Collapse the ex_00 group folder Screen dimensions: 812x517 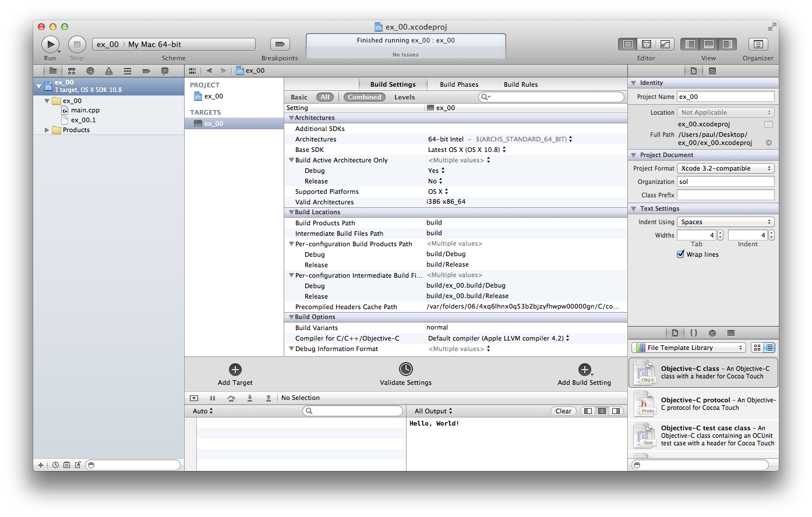click(x=47, y=101)
